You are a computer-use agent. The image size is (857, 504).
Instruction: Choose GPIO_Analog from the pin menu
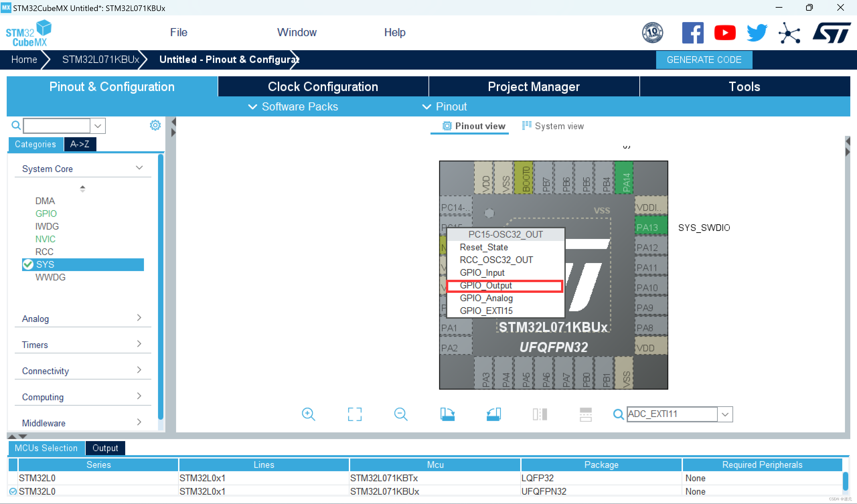tap(505, 298)
